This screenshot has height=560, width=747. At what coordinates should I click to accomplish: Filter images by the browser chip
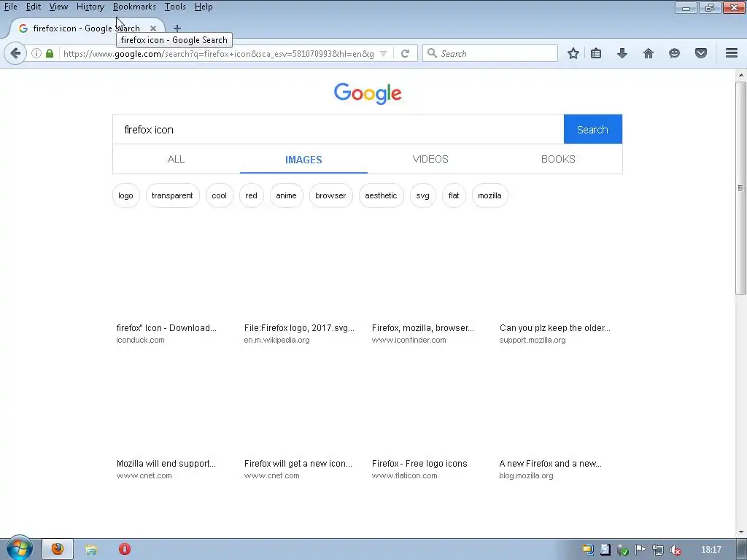click(330, 195)
